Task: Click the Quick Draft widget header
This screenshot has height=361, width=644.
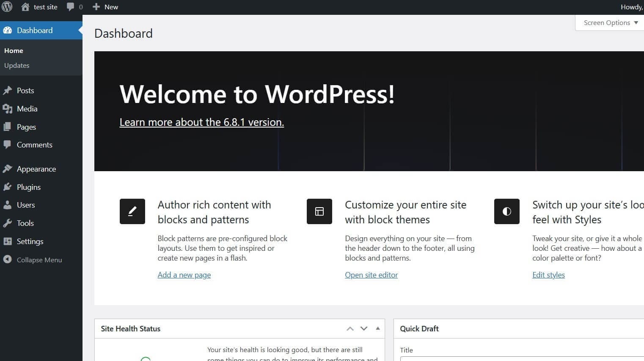Action: 519,328
